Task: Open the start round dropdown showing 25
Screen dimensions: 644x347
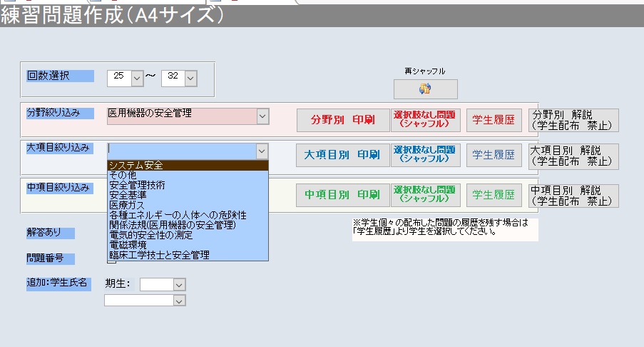Action: coord(137,78)
